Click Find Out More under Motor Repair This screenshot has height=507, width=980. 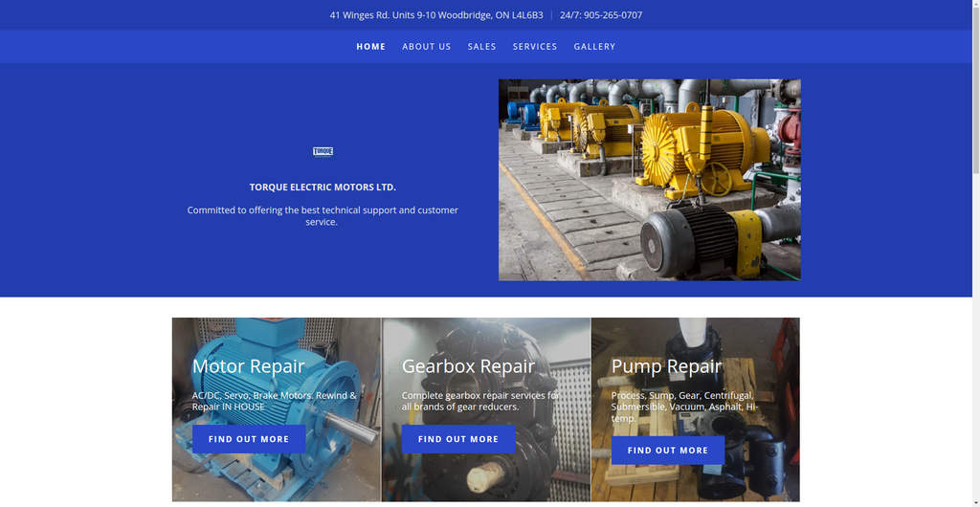pyautogui.click(x=249, y=439)
